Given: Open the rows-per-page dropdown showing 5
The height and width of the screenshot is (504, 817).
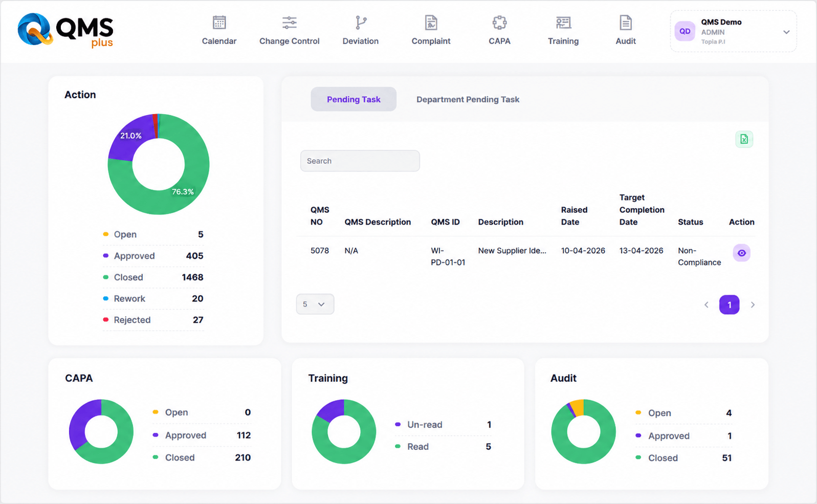Looking at the screenshot, I should pos(315,304).
